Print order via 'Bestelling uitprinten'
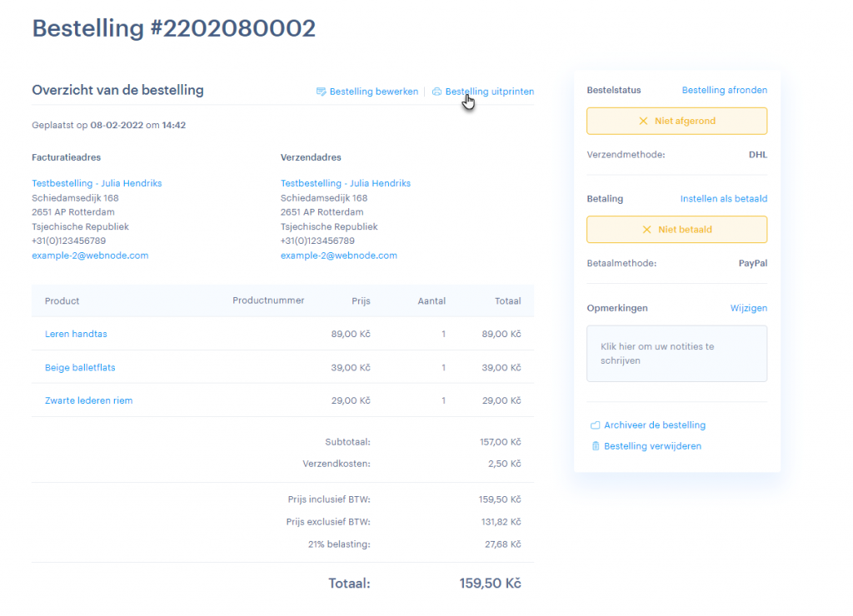The image size is (853, 616). (x=490, y=92)
